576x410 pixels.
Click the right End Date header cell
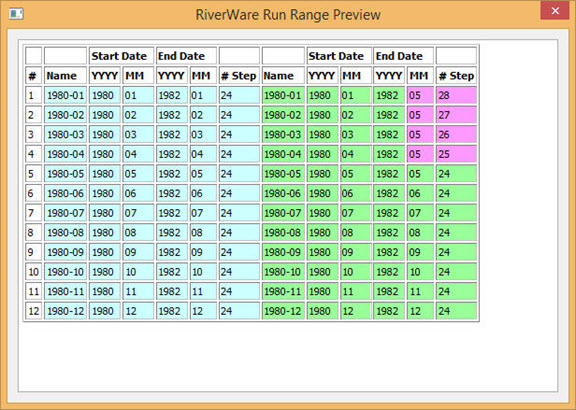(x=403, y=56)
